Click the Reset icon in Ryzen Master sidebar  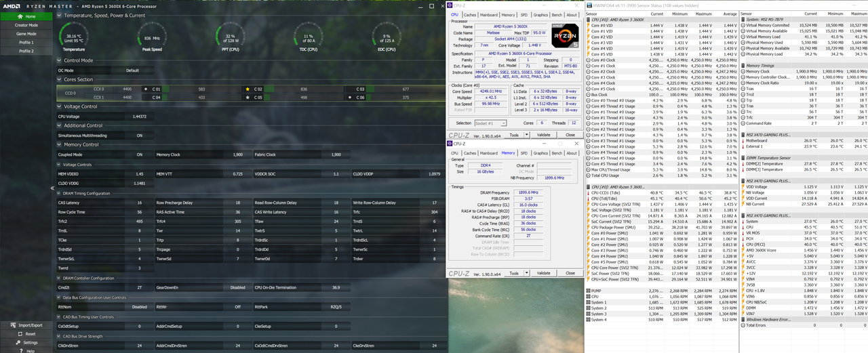point(20,334)
